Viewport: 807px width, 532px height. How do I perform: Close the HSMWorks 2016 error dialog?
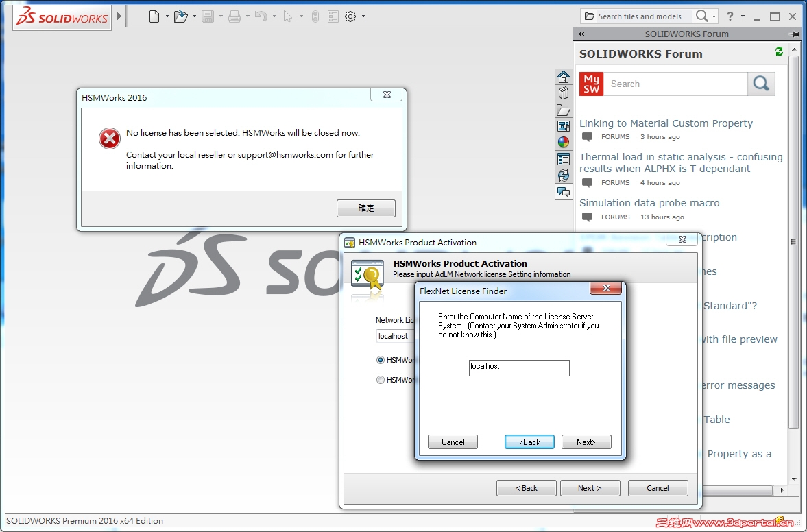387,95
